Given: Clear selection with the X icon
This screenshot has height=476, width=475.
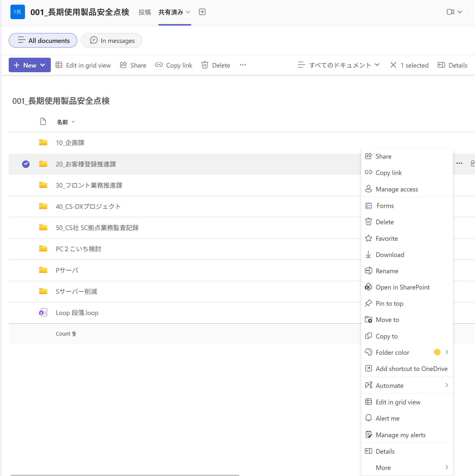Looking at the screenshot, I should click(x=393, y=65).
